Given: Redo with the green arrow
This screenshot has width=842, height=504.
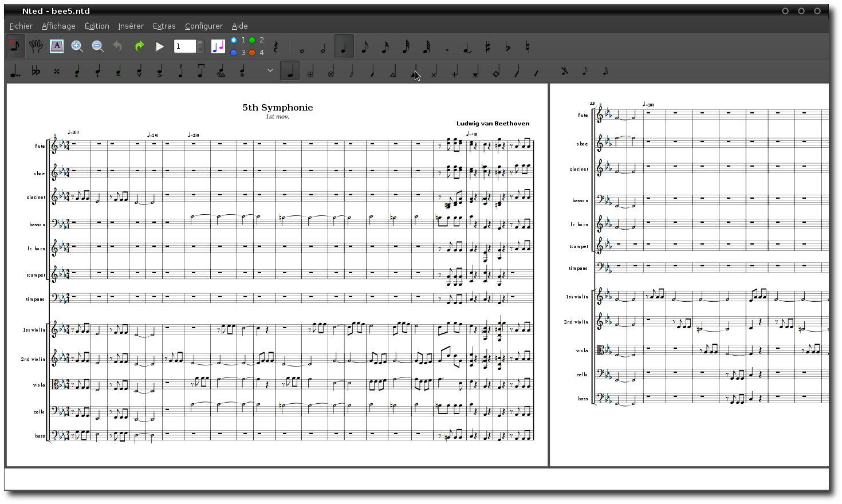Looking at the screenshot, I should click(139, 46).
